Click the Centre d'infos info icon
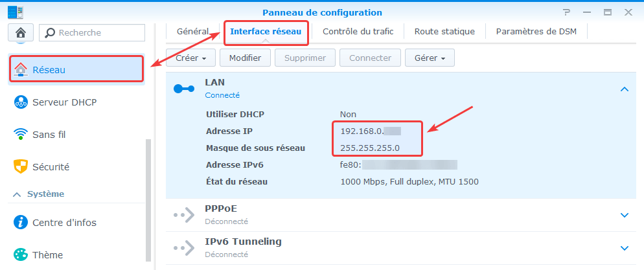This screenshot has height=270, width=644. pos(21,222)
